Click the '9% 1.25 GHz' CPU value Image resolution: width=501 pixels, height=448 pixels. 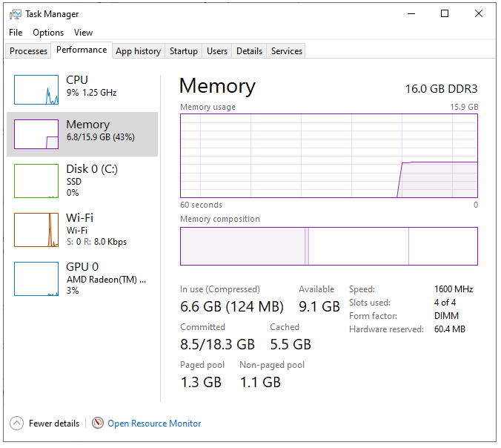[91, 93]
